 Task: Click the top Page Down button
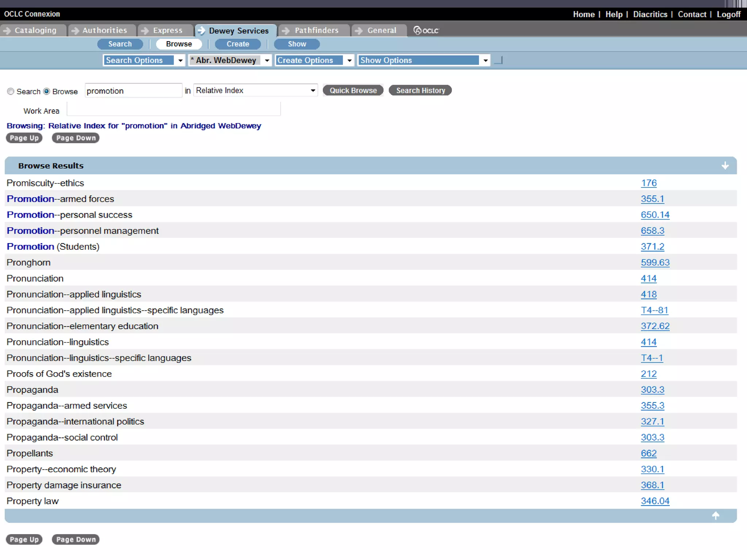pos(76,138)
